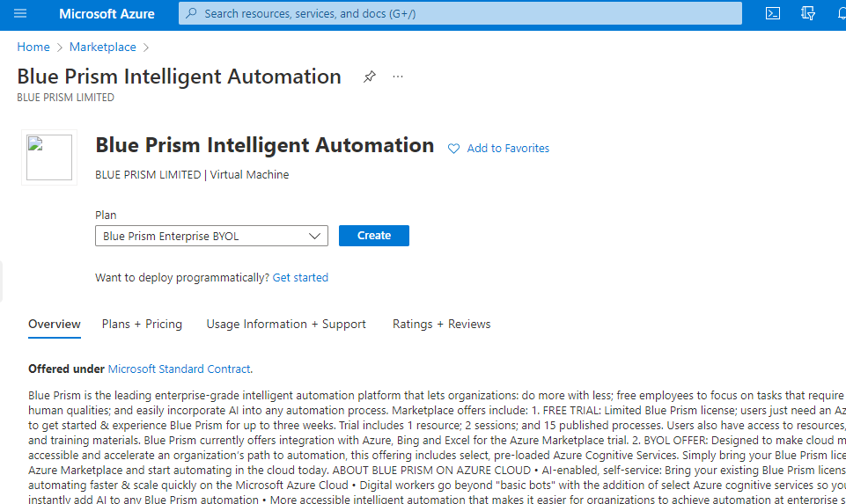Switch to the Overview tab

click(55, 325)
